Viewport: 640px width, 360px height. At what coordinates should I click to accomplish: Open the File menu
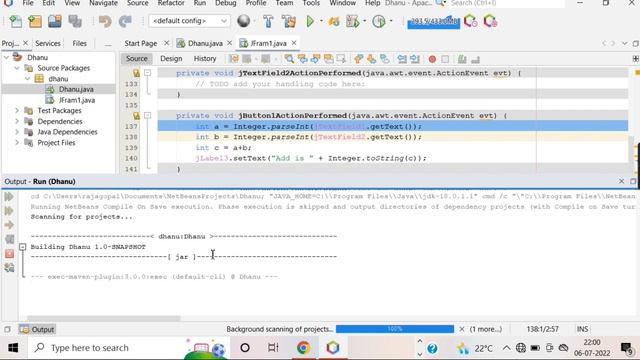(28, 3)
